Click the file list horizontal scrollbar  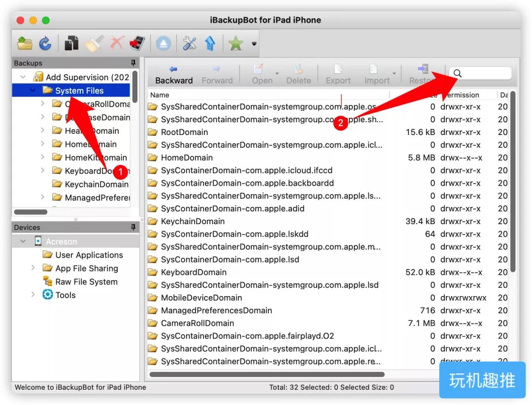[x=267, y=374]
